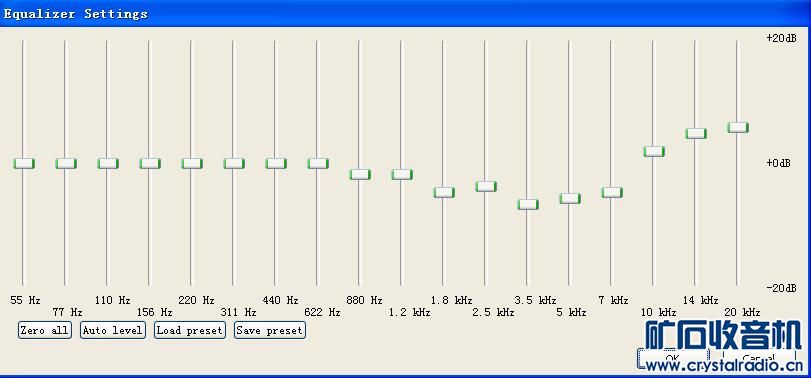Select the 20 kHz band handle
Screen dimensions: 811x378
(738, 127)
